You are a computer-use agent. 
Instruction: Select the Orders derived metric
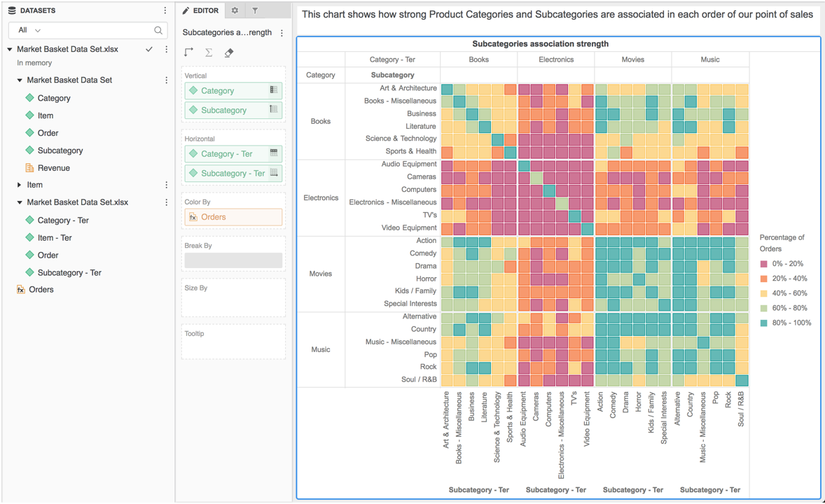coord(41,289)
